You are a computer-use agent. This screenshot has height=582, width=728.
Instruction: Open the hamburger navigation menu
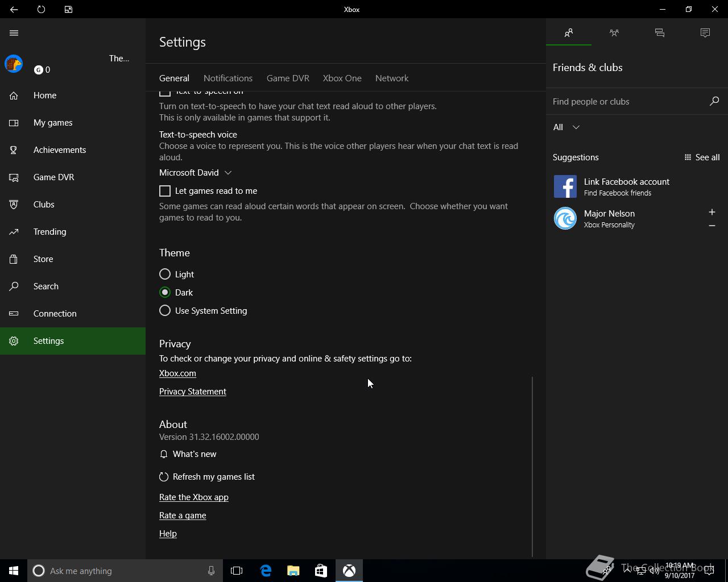pos(14,33)
